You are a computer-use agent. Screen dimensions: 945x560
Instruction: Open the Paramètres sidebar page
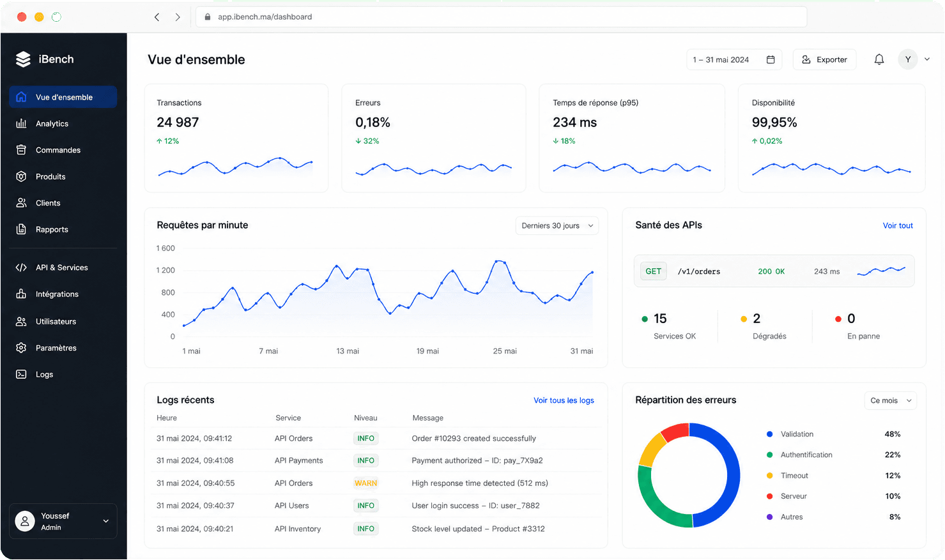click(63, 348)
